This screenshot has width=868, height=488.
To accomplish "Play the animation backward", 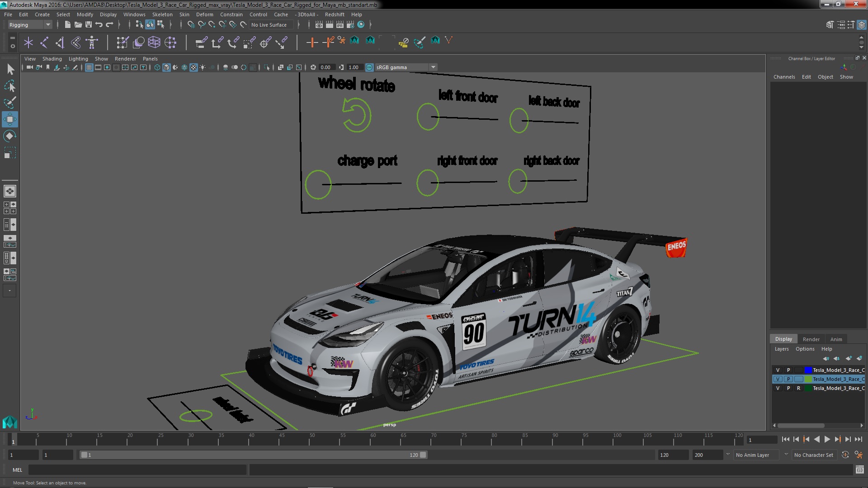I will [x=816, y=439].
